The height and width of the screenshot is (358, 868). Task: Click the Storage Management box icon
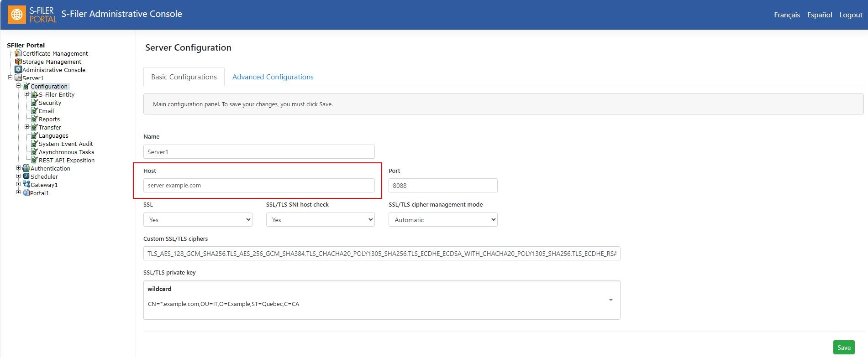click(x=18, y=62)
